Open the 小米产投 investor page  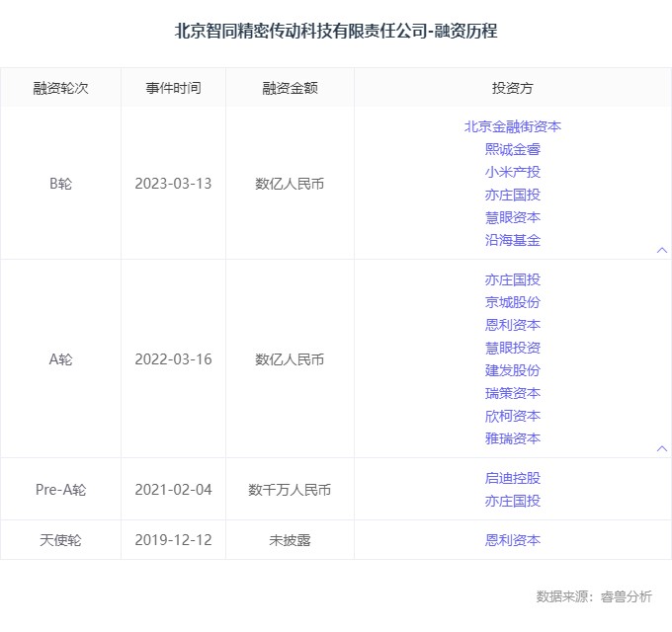(512, 172)
